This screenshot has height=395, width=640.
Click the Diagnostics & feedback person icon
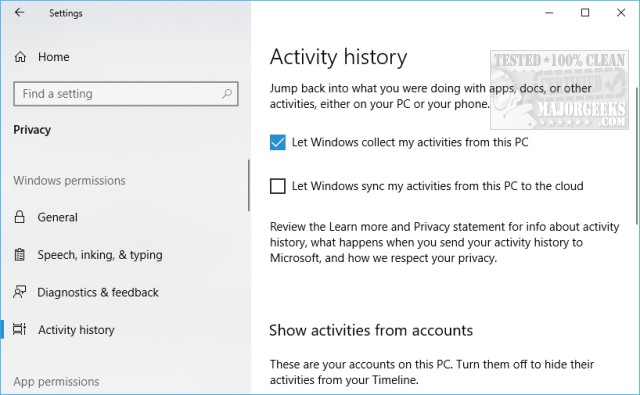20,292
